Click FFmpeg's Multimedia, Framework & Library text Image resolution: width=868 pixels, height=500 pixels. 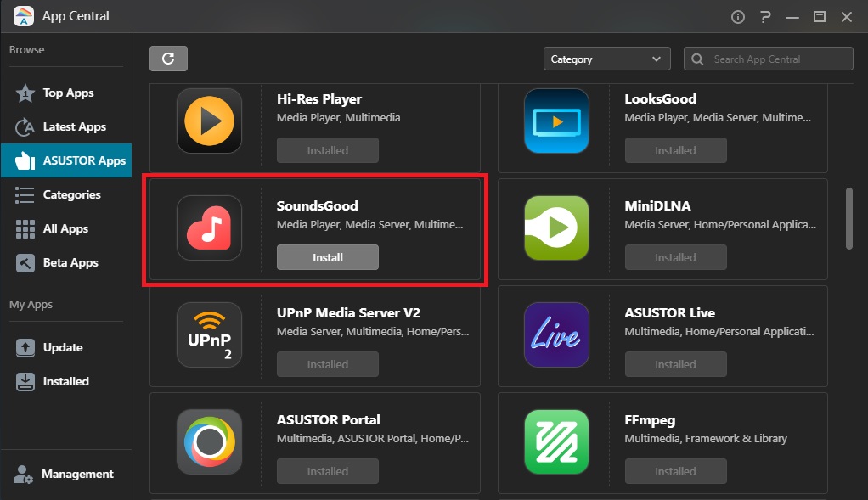click(x=706, y=439)
